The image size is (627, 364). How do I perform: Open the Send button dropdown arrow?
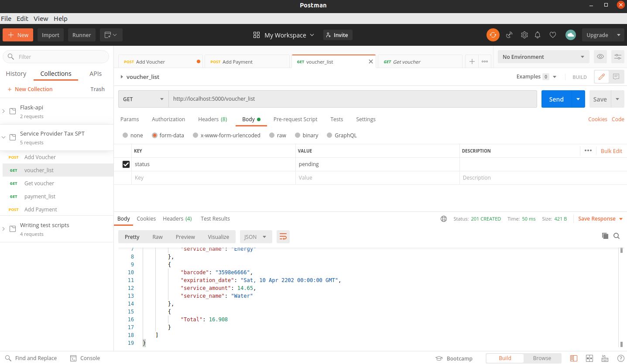(578, 99)
